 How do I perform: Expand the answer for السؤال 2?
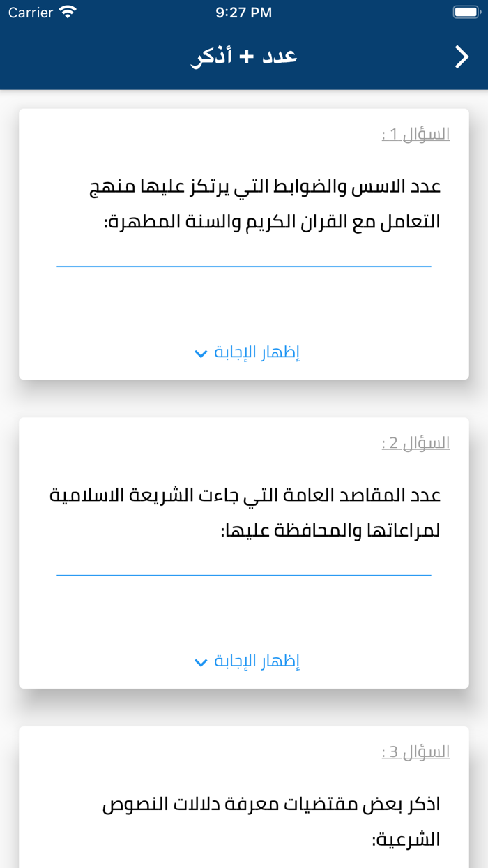(x=248, y=661)
